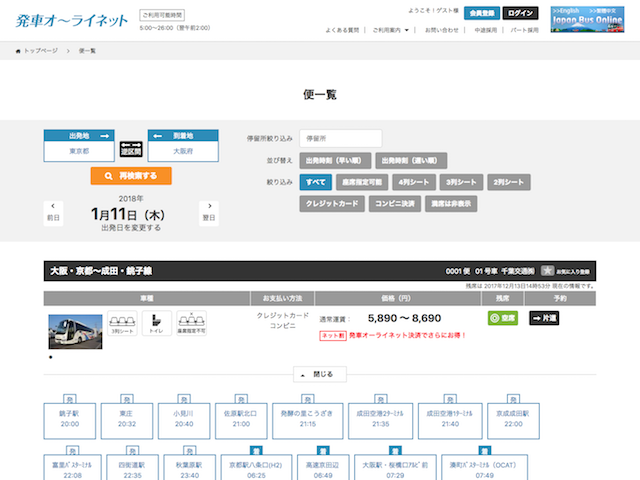Click the 秋葉原駅 23:40 stop box

click(189, 468)
